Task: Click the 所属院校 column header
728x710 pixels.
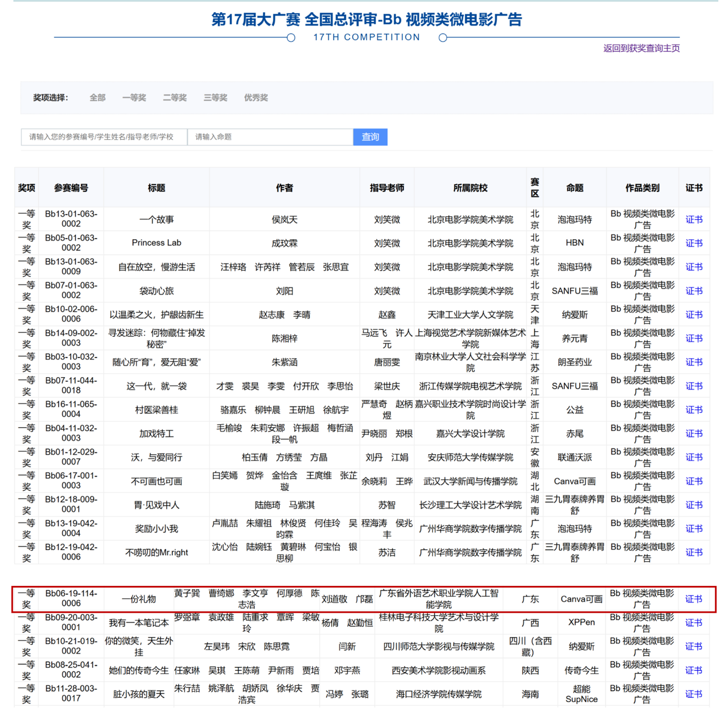Action: [470, 188]
